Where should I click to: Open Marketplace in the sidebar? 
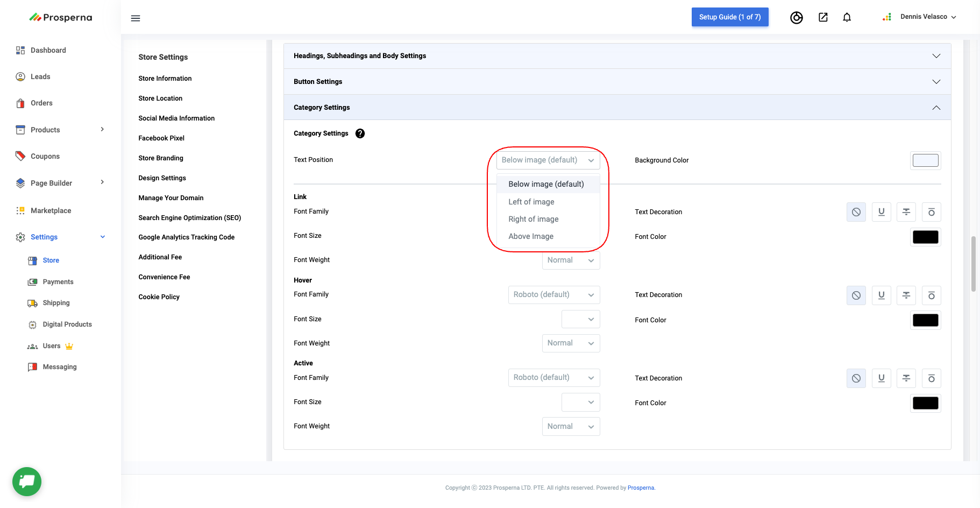pos(51,210)
